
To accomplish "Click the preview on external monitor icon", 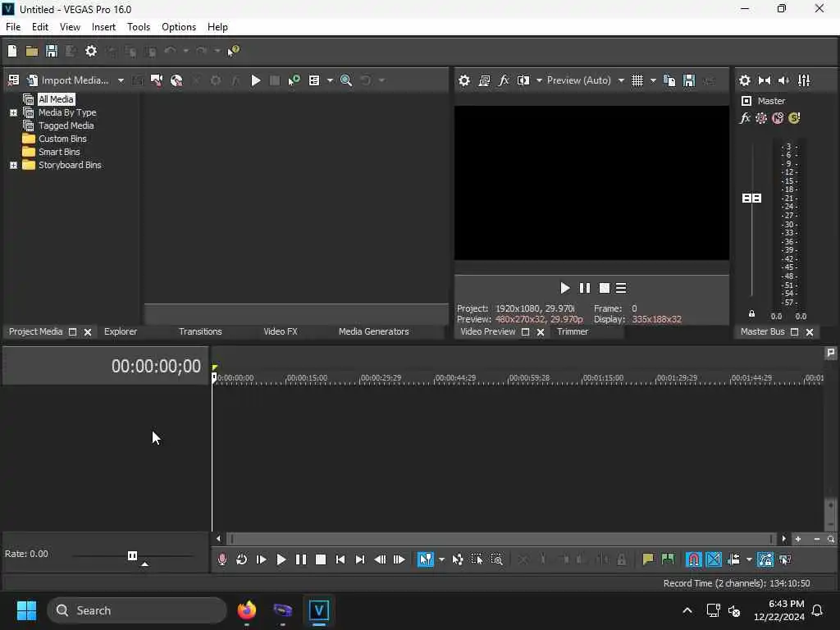I will tap(484, 80).
